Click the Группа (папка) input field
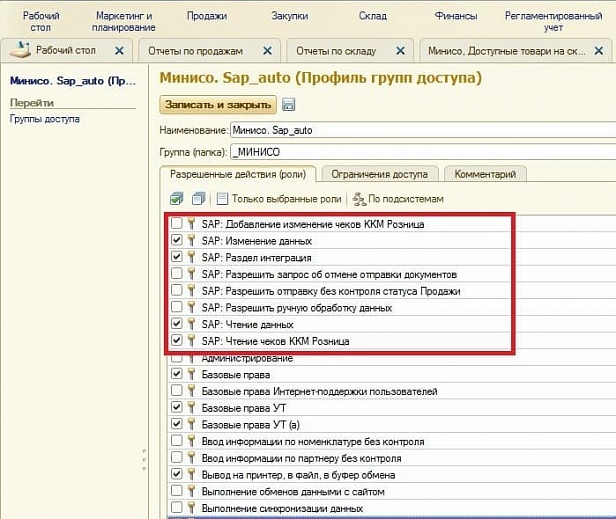This screenshot has width=616, height=519. pos(423,152)
